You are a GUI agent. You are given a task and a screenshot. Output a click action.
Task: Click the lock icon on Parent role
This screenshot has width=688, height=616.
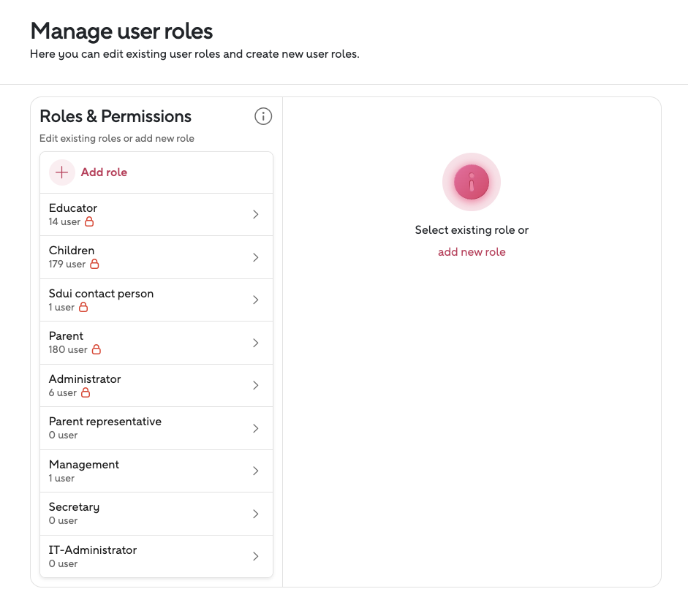(96, 349)
